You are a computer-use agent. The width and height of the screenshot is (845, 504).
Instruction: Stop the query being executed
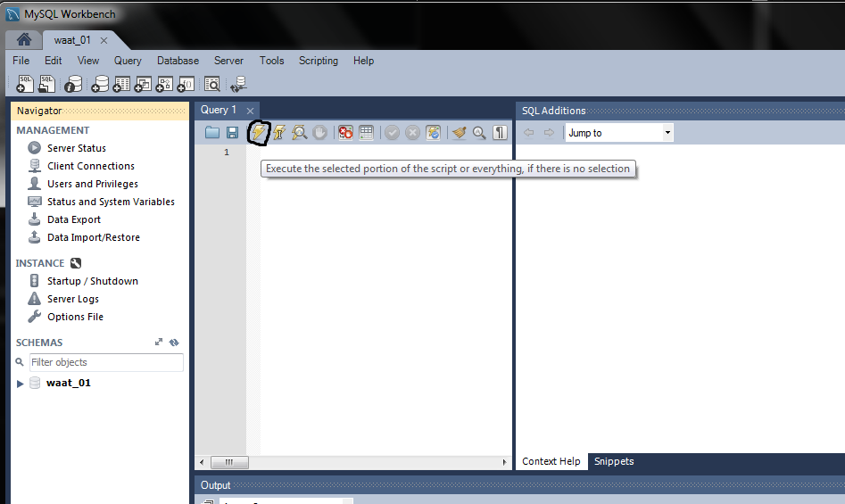pos(320,132)
